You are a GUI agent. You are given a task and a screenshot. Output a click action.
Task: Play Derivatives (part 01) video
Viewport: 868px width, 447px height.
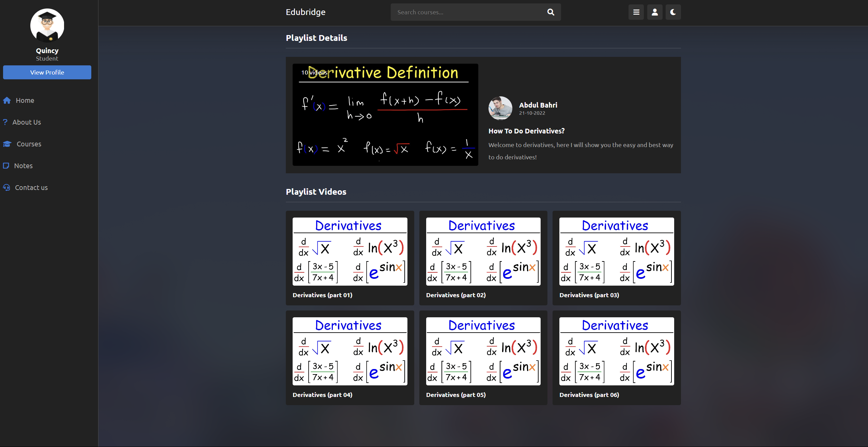[350, 251]
